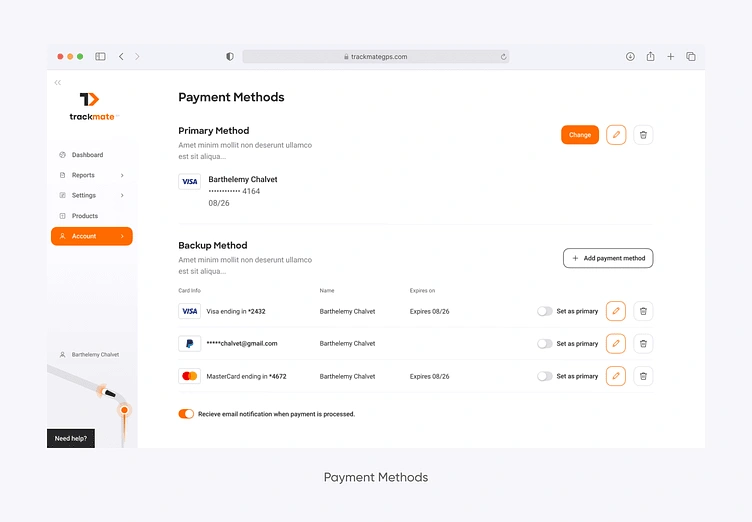752x522 pixels.
Task: Go to the Products menu item
Action: pos(85,216)
